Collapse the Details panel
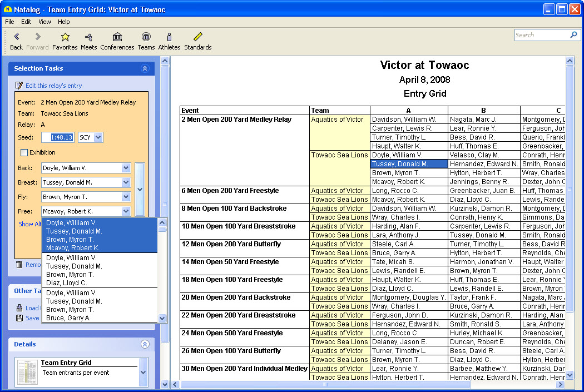584x392 pixels. click(x=145, y=344)
